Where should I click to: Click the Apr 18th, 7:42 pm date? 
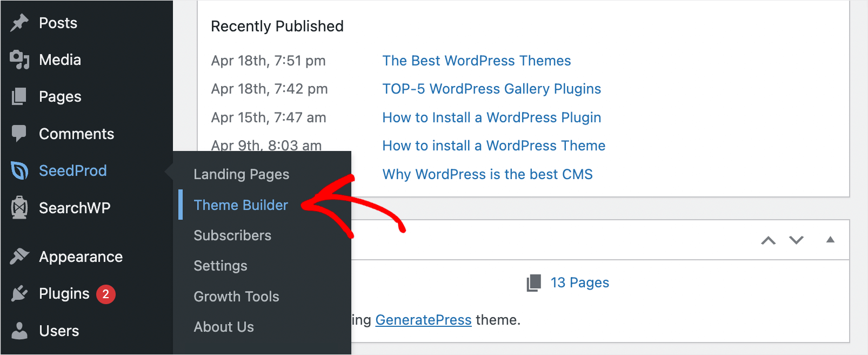pyautogui.click(x=270, y=89)
